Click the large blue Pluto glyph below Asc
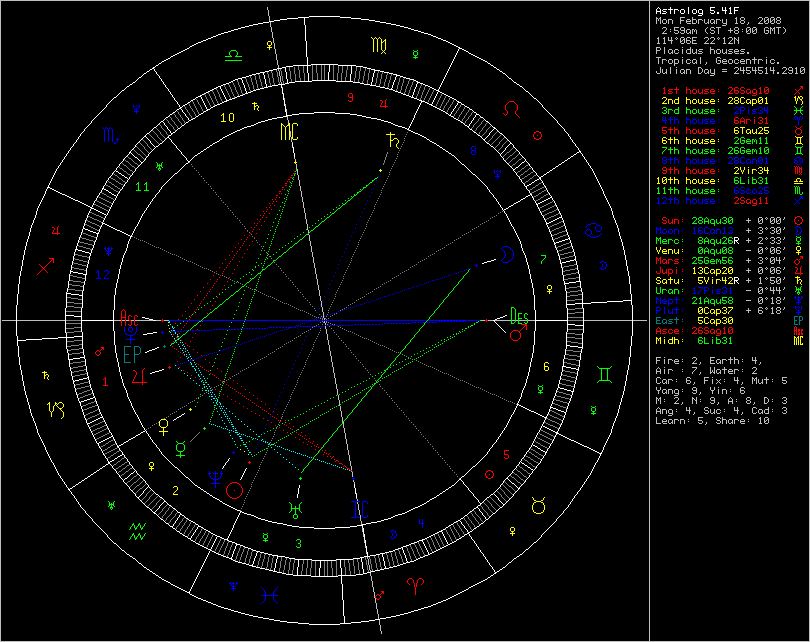 (x=131, y=334)
